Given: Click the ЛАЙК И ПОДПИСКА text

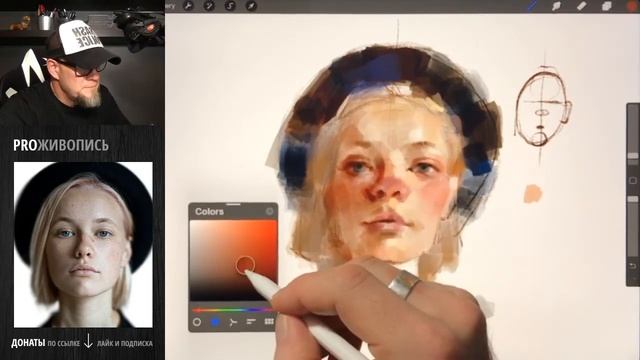Looking at the screenshot, I should [124, 344].
